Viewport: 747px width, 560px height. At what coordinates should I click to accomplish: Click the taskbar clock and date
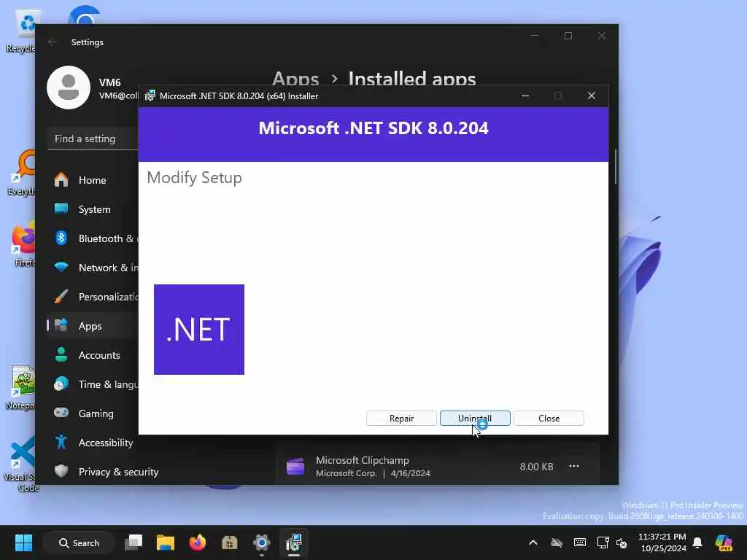point(663,542)
